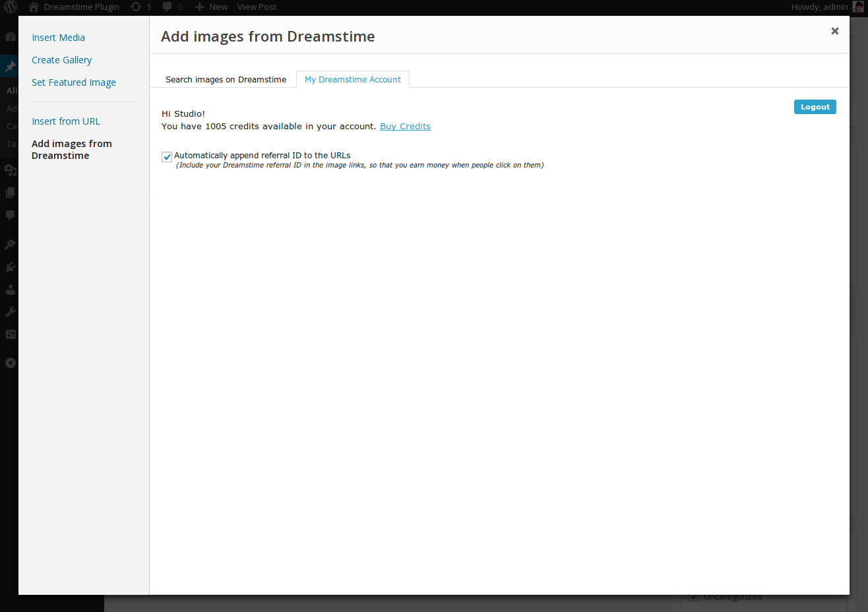Open the Plugins icon in admin sidebar
Image resolution: width=868 pixels, height=612 pixels.
click(10, 267)
